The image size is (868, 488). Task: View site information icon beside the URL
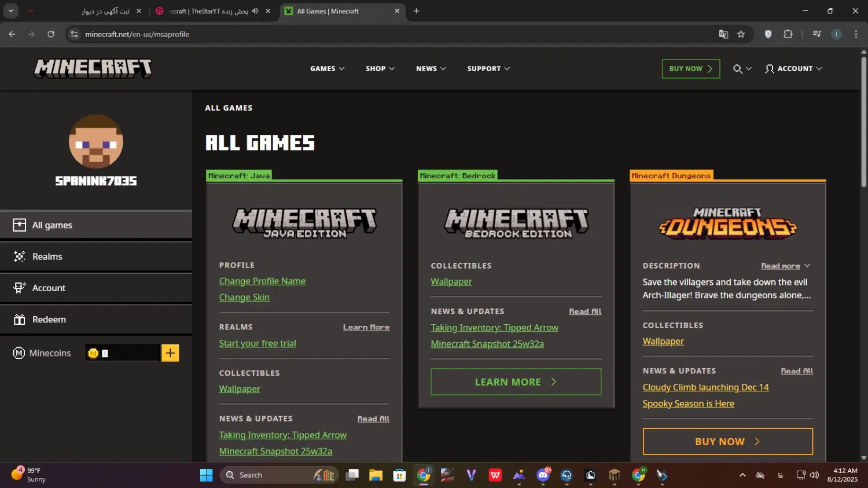pyautogui.click(x=74, y=34)
